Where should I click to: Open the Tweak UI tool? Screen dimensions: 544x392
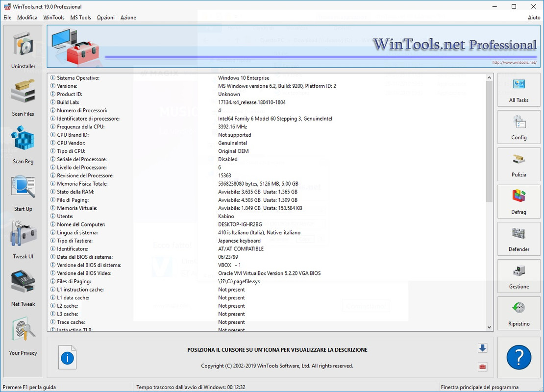tap(23, 241)
